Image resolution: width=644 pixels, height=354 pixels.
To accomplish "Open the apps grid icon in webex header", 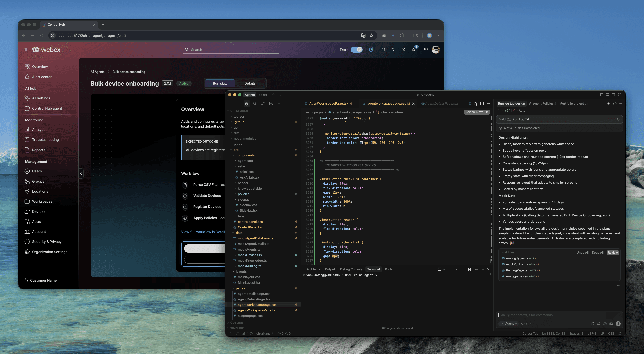I will point(426,50).
